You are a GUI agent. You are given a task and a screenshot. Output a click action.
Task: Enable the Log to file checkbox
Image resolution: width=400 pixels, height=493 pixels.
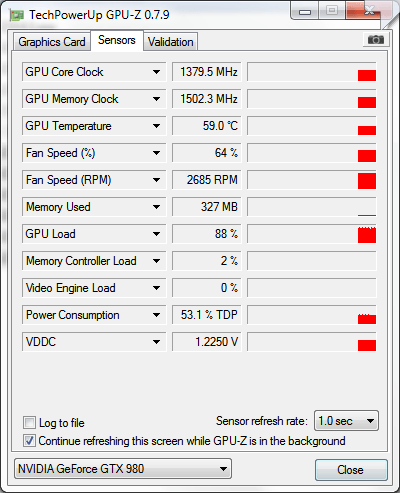pyautogui.click(x=29, y=423)
